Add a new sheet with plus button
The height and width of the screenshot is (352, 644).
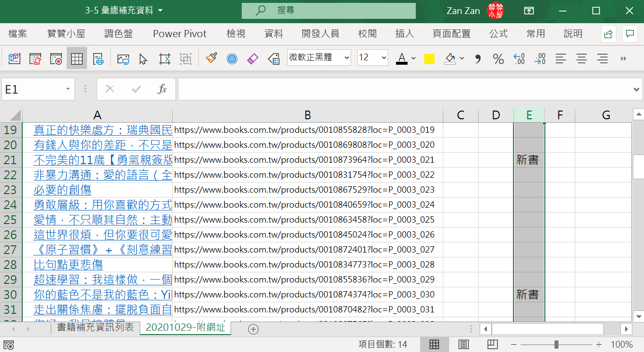(253, 329)
